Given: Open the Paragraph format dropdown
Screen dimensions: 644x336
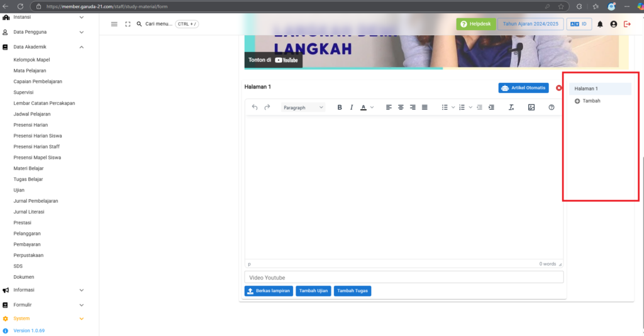Looking at the screenshot, I should pos(303,107).
